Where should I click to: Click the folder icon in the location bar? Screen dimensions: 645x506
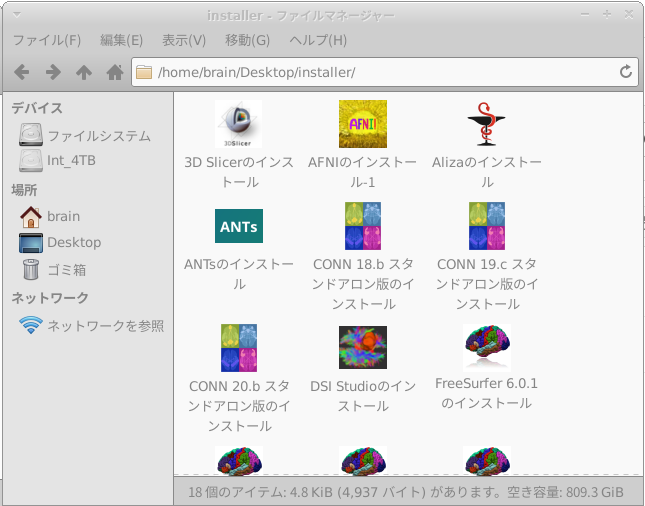coord(144,72)
